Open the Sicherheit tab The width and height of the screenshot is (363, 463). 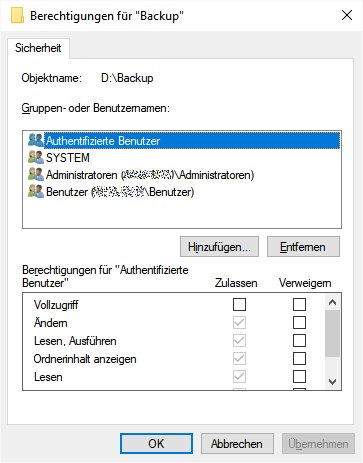tap(38, 48)
